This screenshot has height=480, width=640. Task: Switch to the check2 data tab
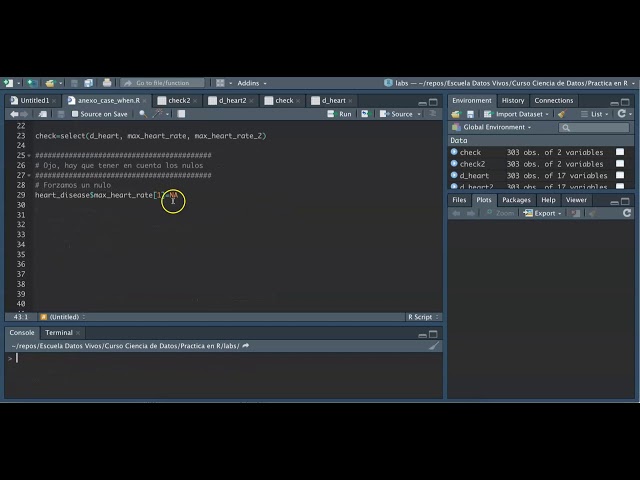click(179, 100)
